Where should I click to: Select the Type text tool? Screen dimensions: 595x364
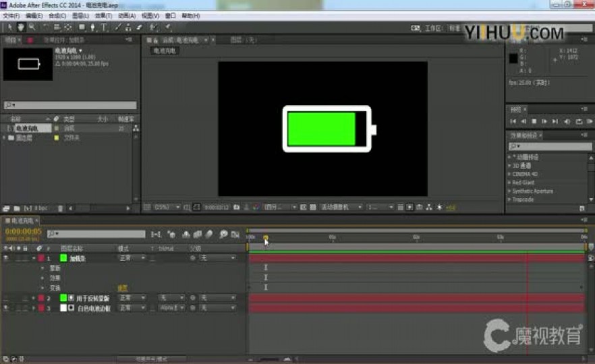coord(104,27)
